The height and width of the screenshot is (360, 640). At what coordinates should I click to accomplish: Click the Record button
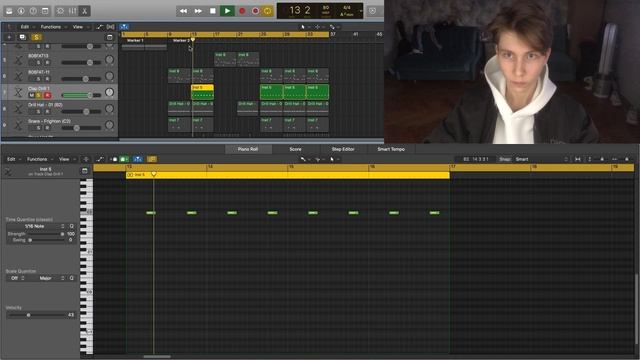(x=242, y=11)
